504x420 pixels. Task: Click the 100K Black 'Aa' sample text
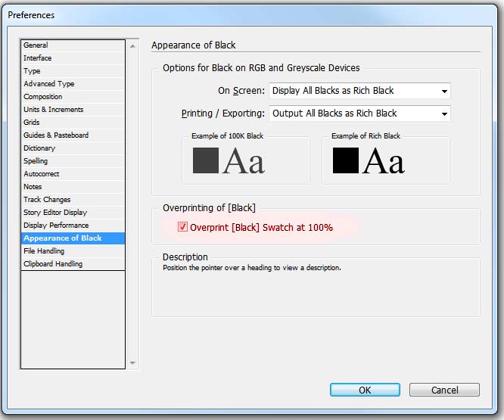click(x=244, y=161)
